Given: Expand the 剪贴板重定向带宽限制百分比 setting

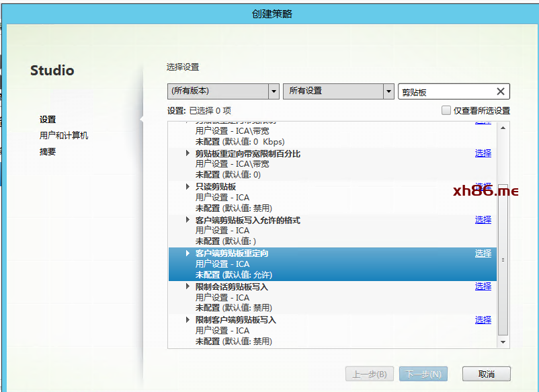Looking at the screenshot, I should coord(188,154).
